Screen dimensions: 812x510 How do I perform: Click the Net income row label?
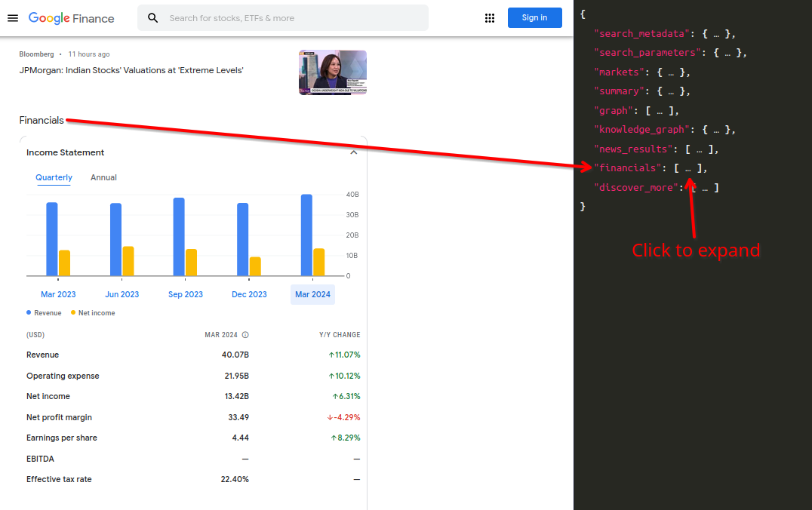point(48,396)
